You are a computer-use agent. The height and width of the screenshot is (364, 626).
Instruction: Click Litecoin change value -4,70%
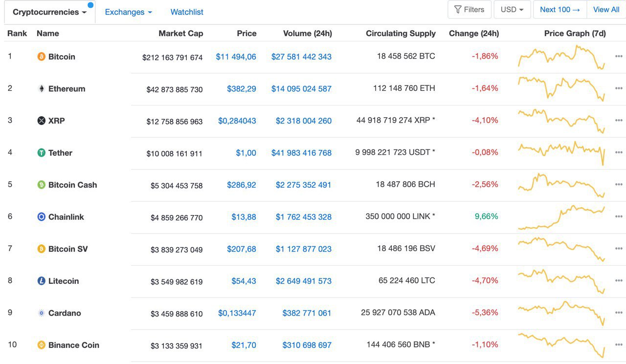tap(485, 280)
